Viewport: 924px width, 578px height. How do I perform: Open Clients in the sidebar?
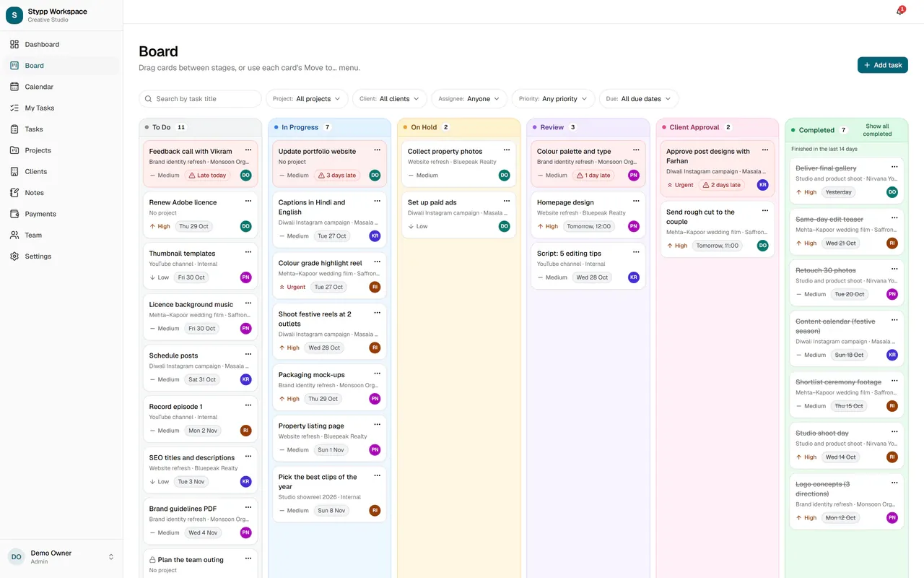coord(61,172)
